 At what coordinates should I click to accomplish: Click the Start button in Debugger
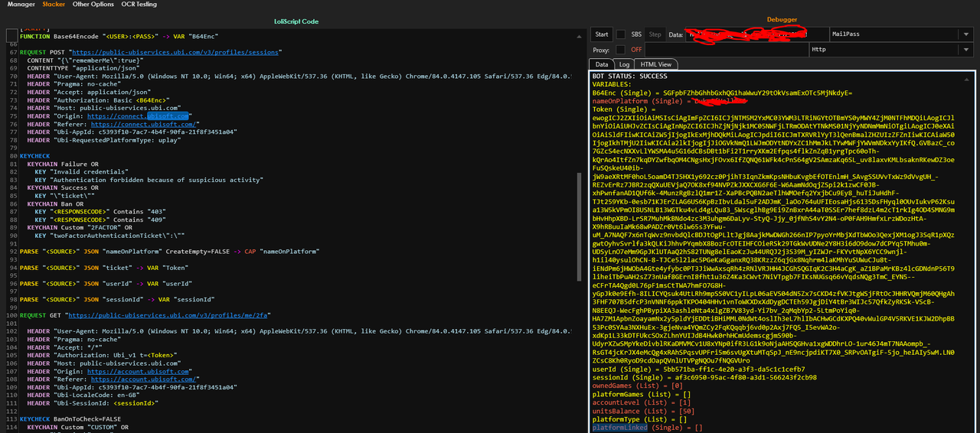pyautogui.click(x=602, y=34)
